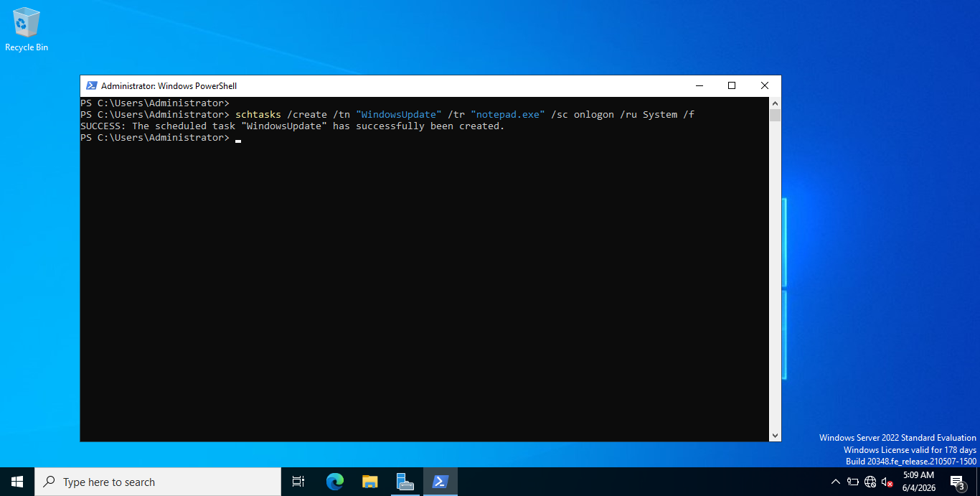Open Server Manager from the taskbar
980x496 pixels.
[x=405, y=482]
